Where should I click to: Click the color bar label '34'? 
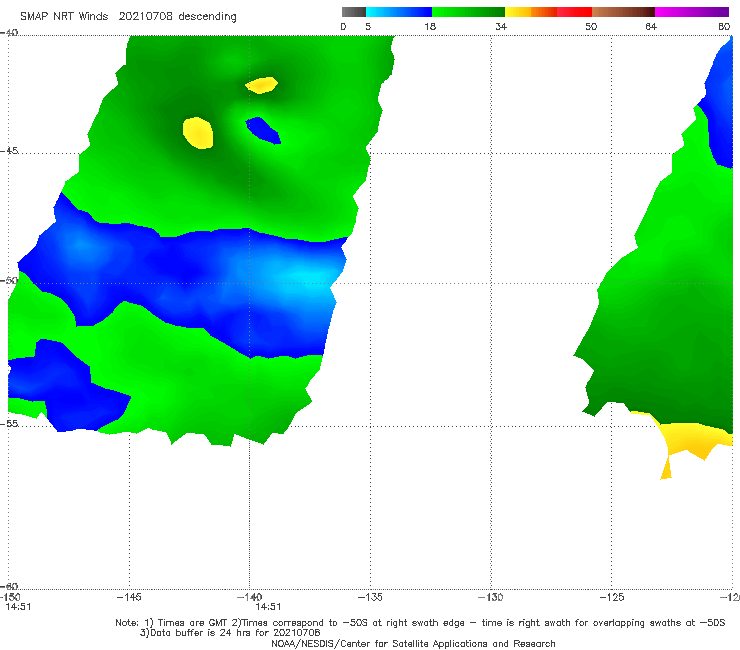(x=501, y=26)
